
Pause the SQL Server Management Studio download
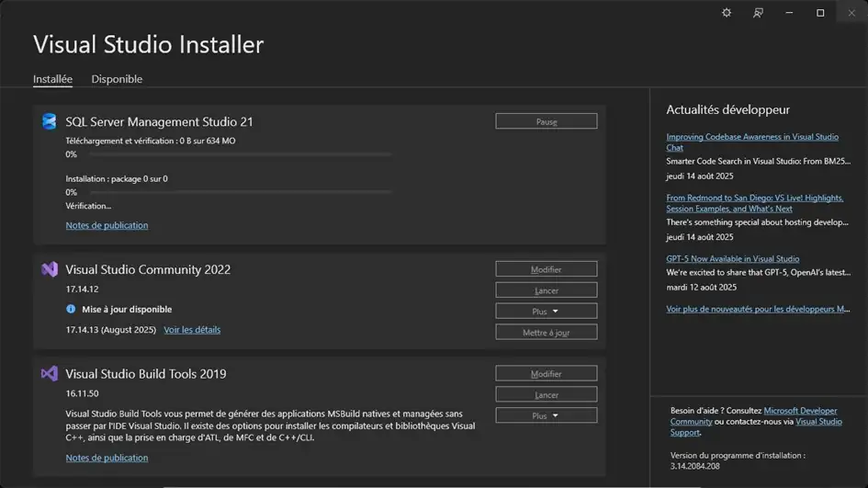(547, 121)
